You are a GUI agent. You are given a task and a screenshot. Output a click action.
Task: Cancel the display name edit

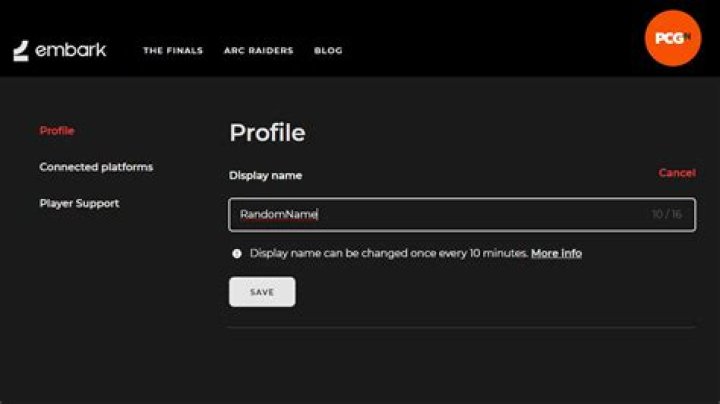click(x=677, y=173)
